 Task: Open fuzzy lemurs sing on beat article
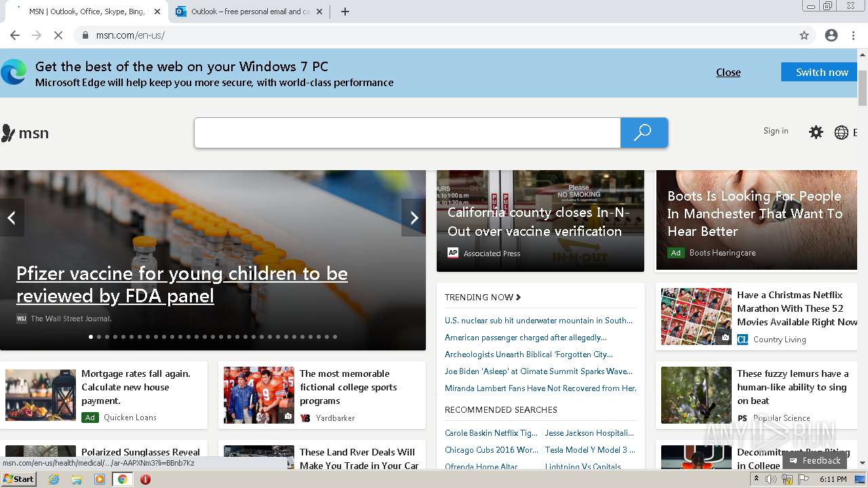point(793,387)
